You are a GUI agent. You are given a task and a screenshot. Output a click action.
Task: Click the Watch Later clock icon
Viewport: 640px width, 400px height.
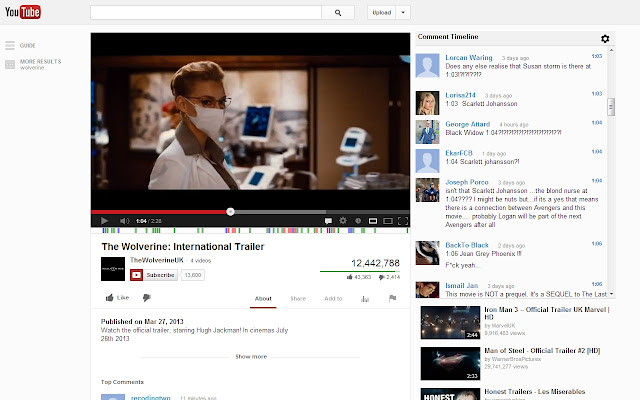(358, 221)
